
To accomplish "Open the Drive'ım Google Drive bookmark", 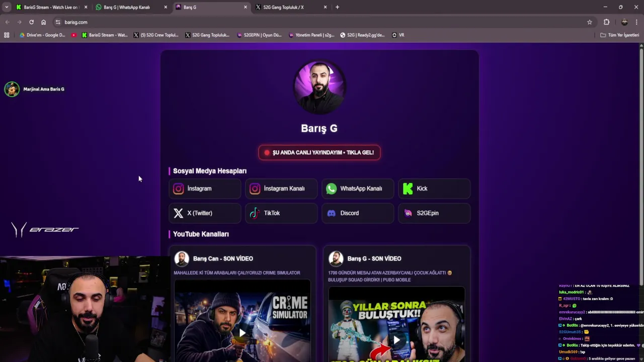I will (x=42, y=35).
